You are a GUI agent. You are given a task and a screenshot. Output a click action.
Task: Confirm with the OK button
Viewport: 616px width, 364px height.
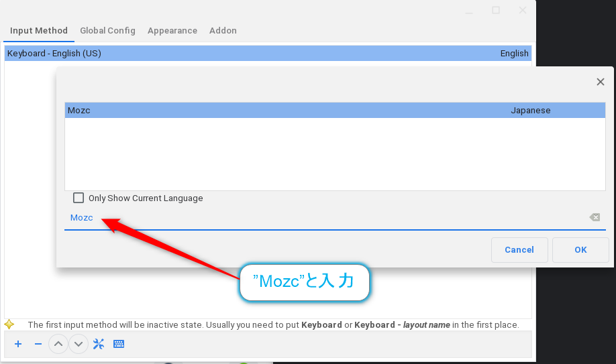click(x=580, y=250)
